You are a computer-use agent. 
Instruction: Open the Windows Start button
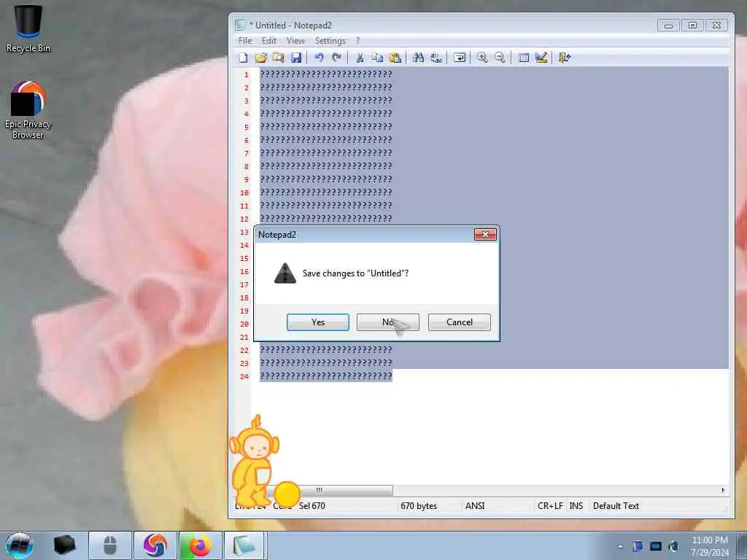(20, 545)
